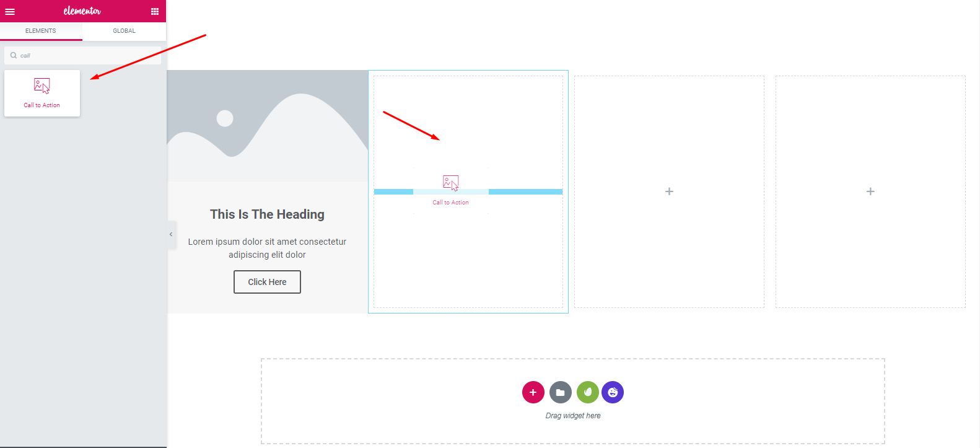Add a widget to the third column
Screen dimensions: 980x448
[x=669, y=191]
